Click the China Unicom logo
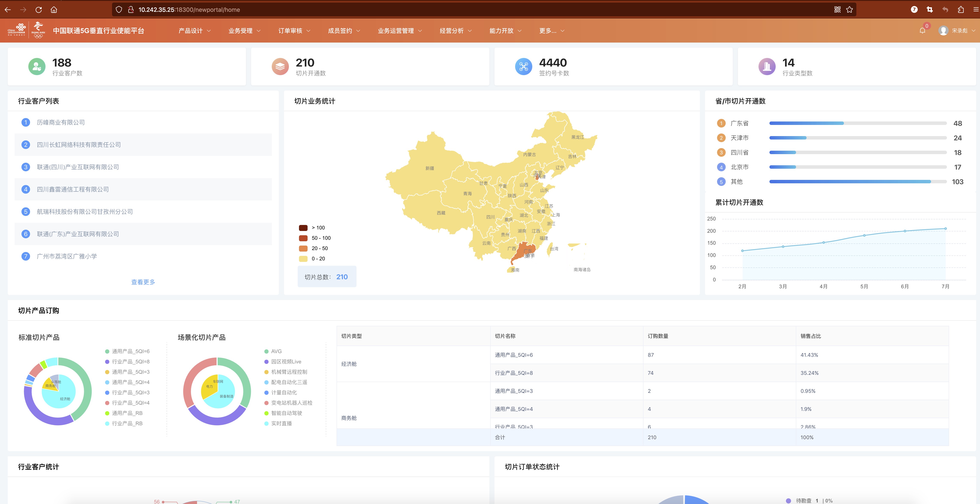980x504 pixels. tap(17, 30)
